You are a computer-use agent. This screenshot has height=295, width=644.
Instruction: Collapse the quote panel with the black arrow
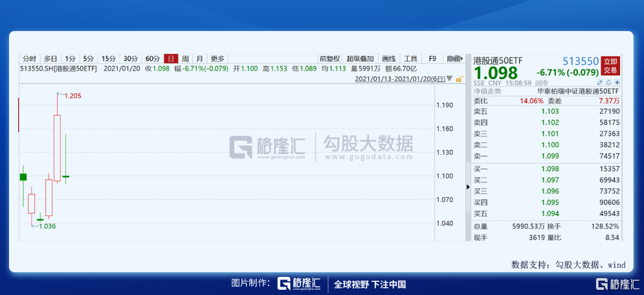pos(468,187)
